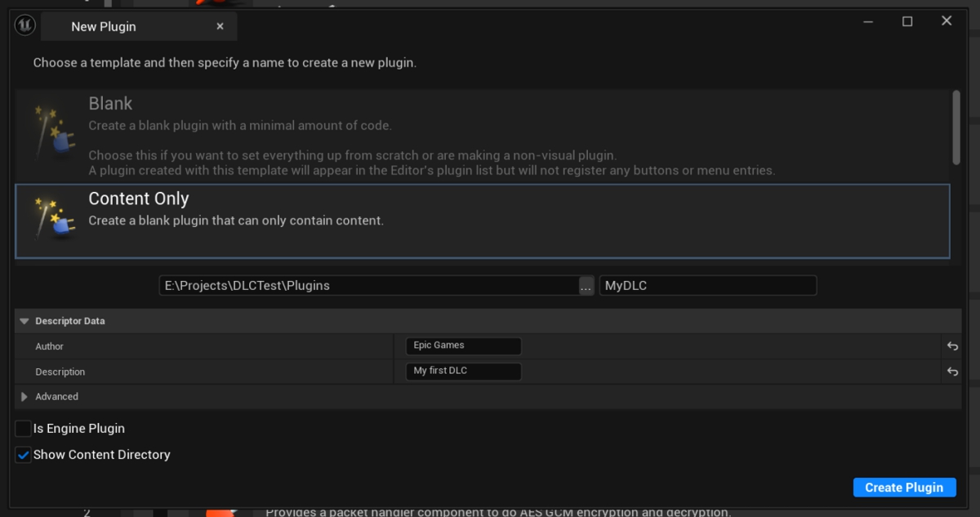The image size is (980, 517).
Task: Select the New Plugin tab
Action: pos(139,26)
